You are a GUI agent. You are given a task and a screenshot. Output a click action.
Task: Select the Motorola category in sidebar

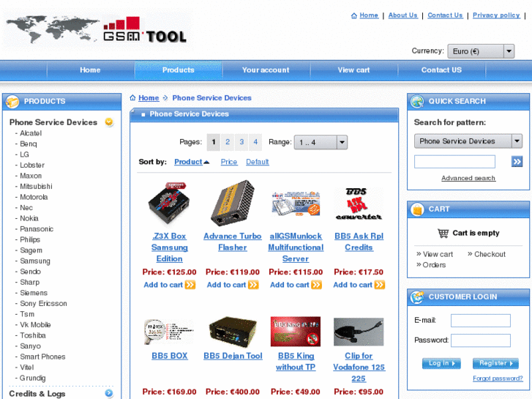click(34, 197)
